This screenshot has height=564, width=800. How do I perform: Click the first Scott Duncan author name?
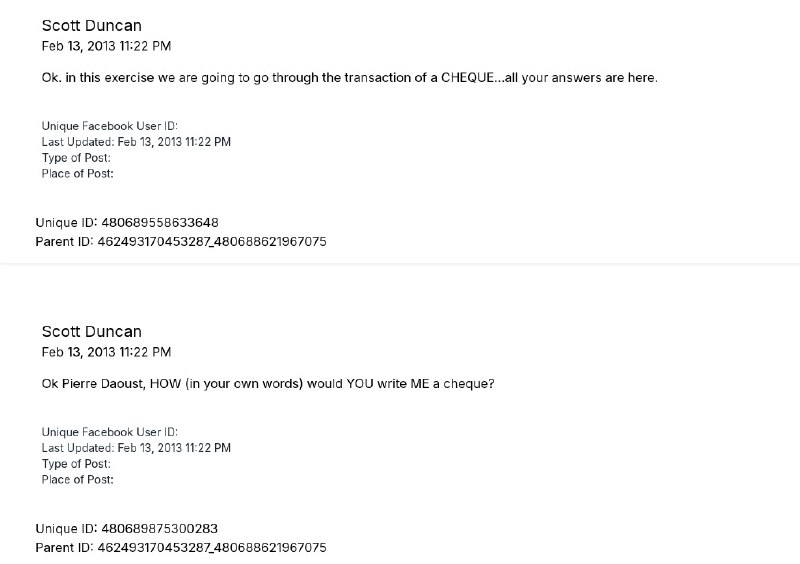[x=91, y=26]
